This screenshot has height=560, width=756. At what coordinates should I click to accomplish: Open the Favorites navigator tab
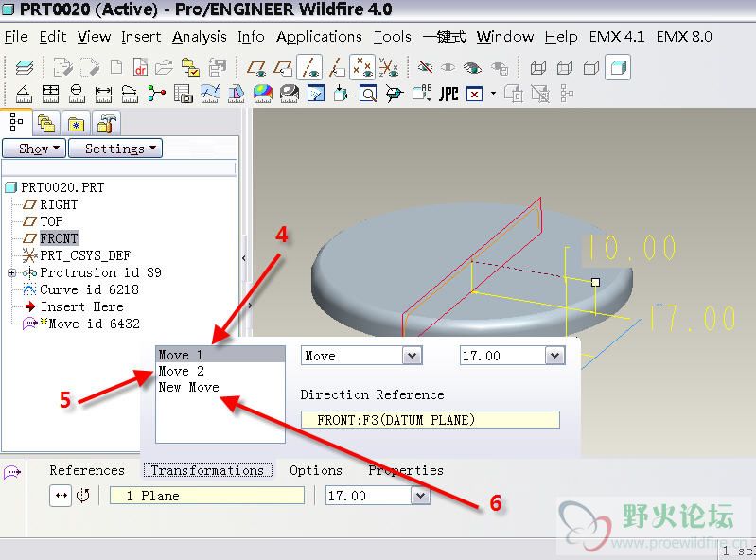click(x=76, y=124)
